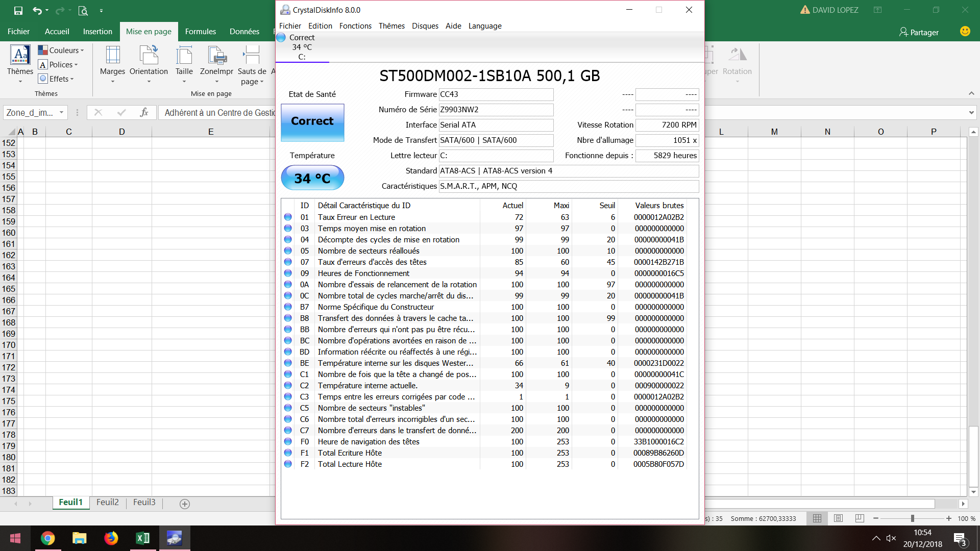Screen dimensions: 980x551
Task: Click the Undo arrow in Excel
Action: tap(37, 10)
